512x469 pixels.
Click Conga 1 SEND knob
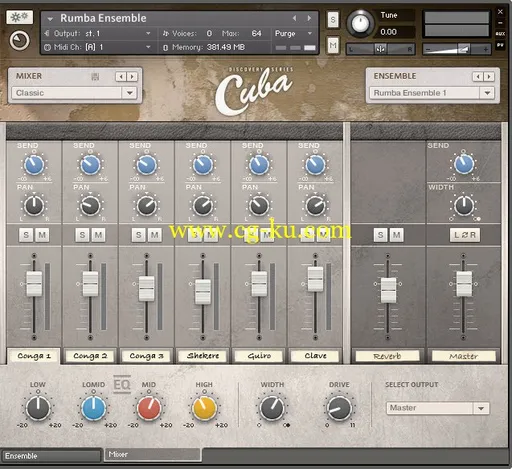[34, 165]
